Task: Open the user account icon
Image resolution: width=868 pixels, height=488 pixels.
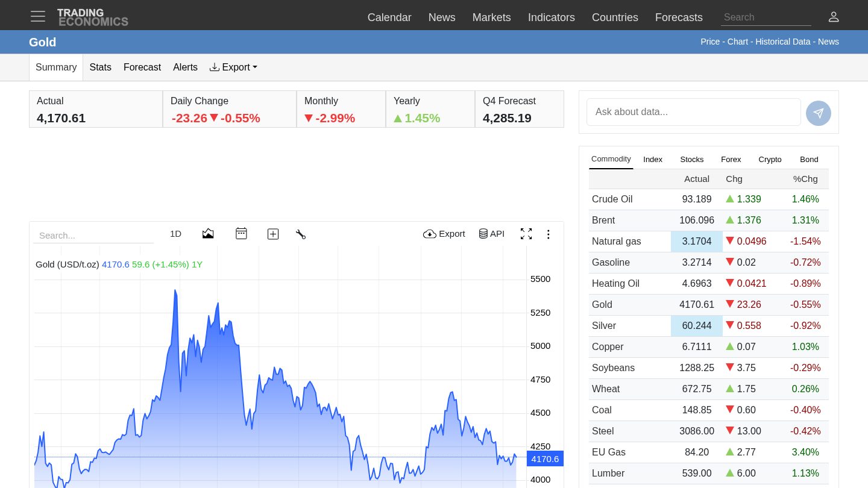Action: (x=834, y=17)
